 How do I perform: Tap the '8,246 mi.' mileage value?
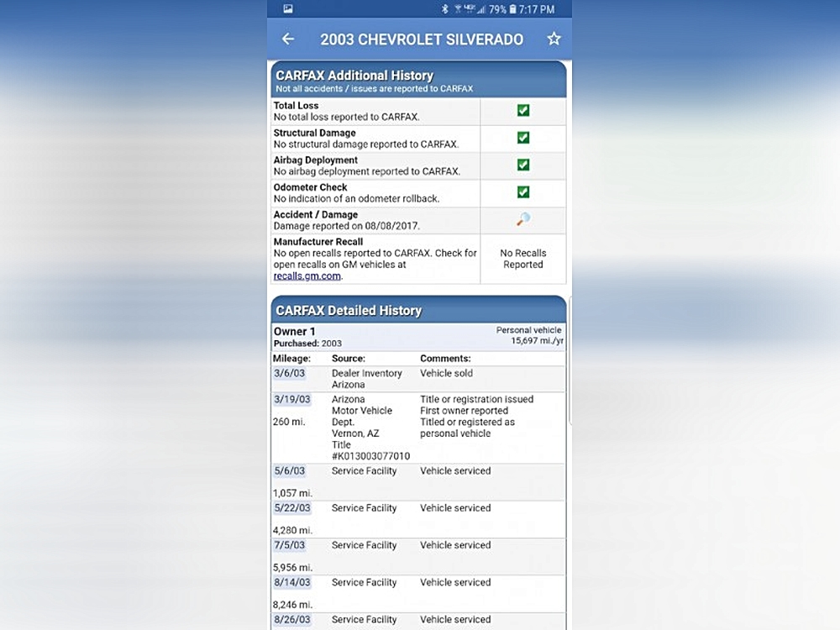[292, 605]
